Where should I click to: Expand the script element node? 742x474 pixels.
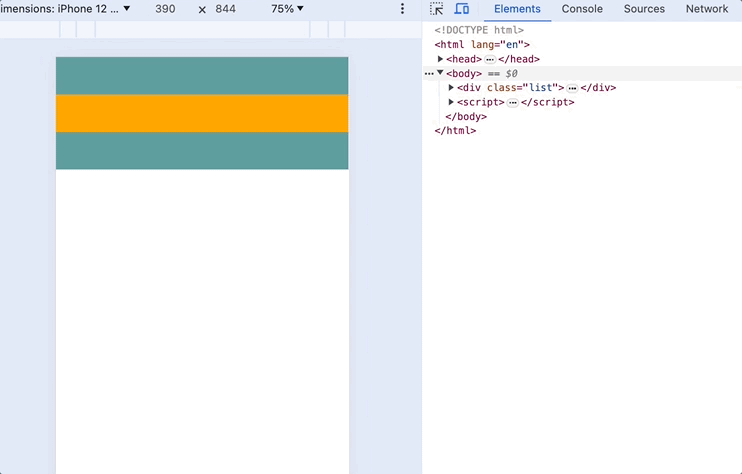pyautogui.click(x=451, y=102)
